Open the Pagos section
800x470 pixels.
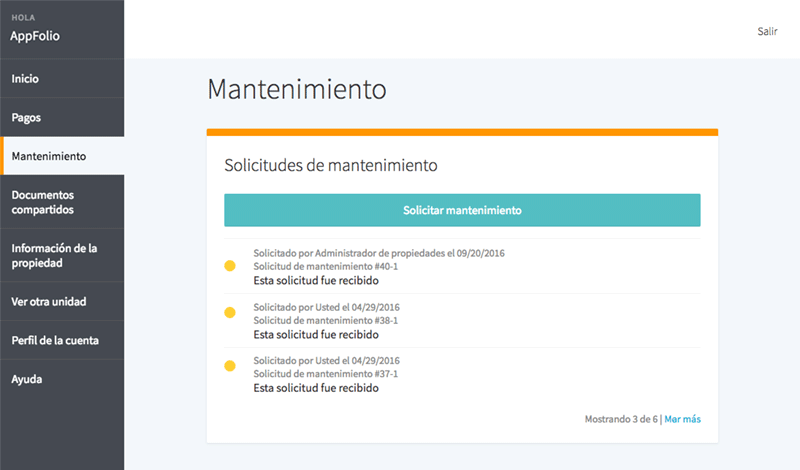26,117
